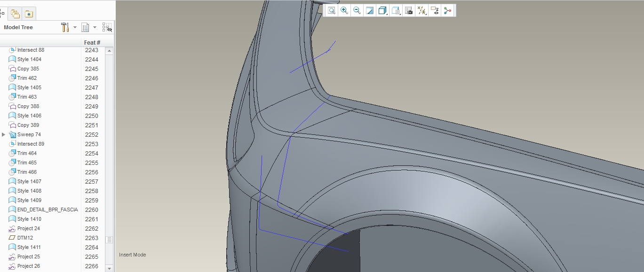Screen dimensions: 644x272
Task: Click the Trim 462 feature icon
Action: (x=12, y=78)
